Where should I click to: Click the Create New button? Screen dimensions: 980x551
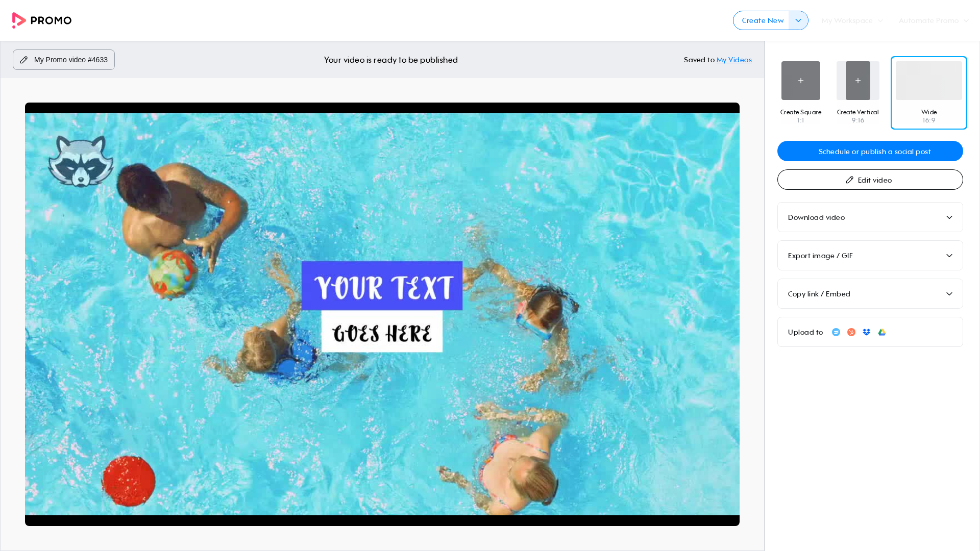tap(762, 20)
